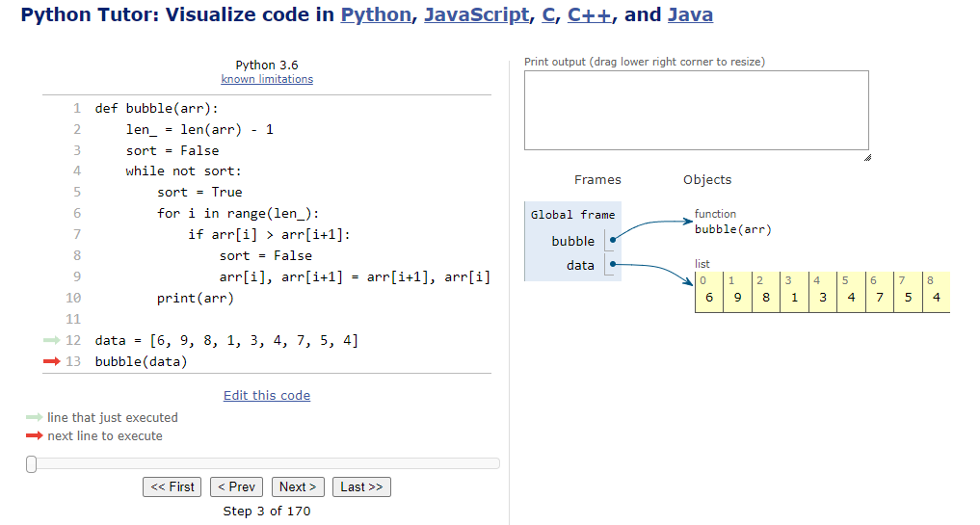Click code line 5 sort = True
This screenshot has height=525, width=980.
pos(199,193)
